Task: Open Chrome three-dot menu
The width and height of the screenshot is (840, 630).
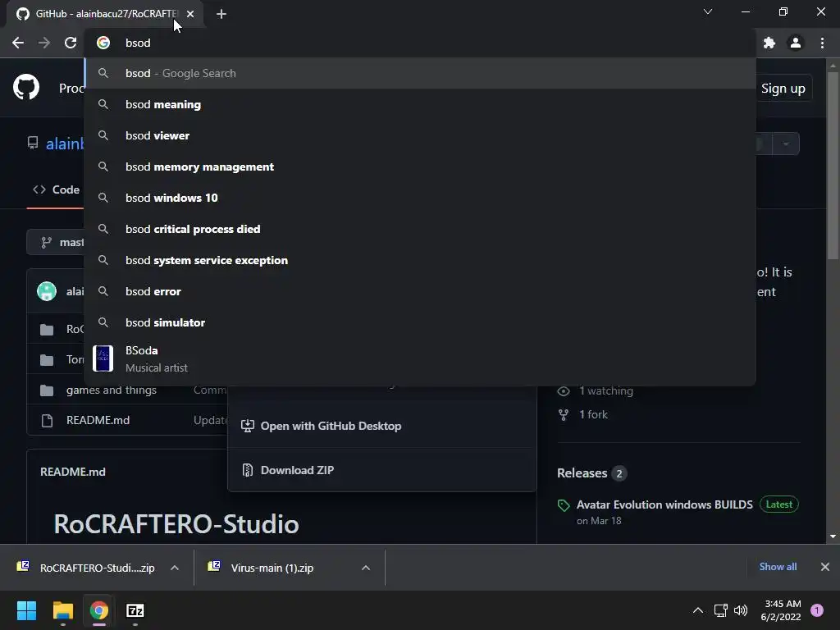Action: click(822, 43)
